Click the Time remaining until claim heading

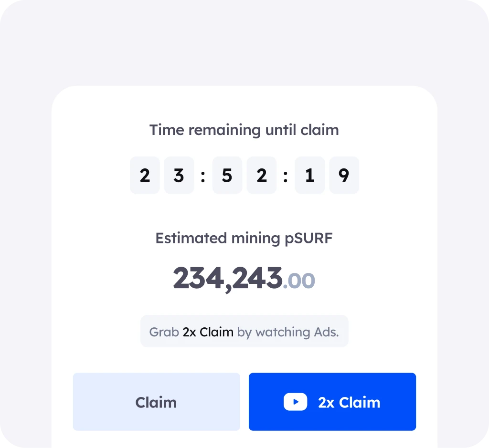244,130
